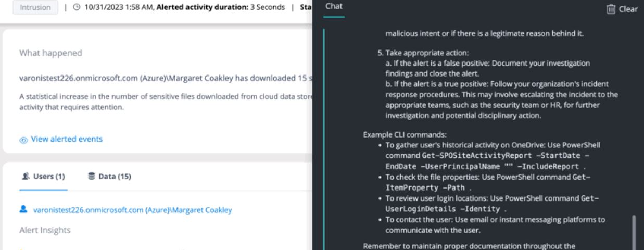Image resolution: width=644 pixels, height=250 pixels.
Task: Click the trash icon beside Clear
Action: pyautogui.click(x=611, y=9)
